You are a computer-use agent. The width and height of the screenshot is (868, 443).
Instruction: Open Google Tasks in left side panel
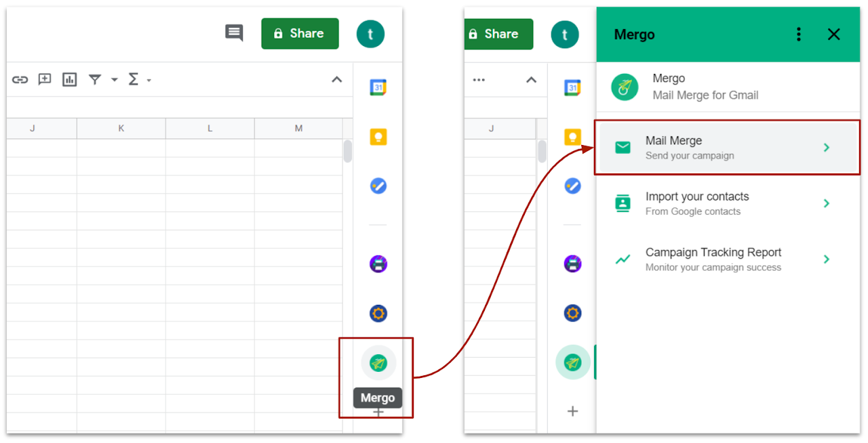click(x=378, y=186)
